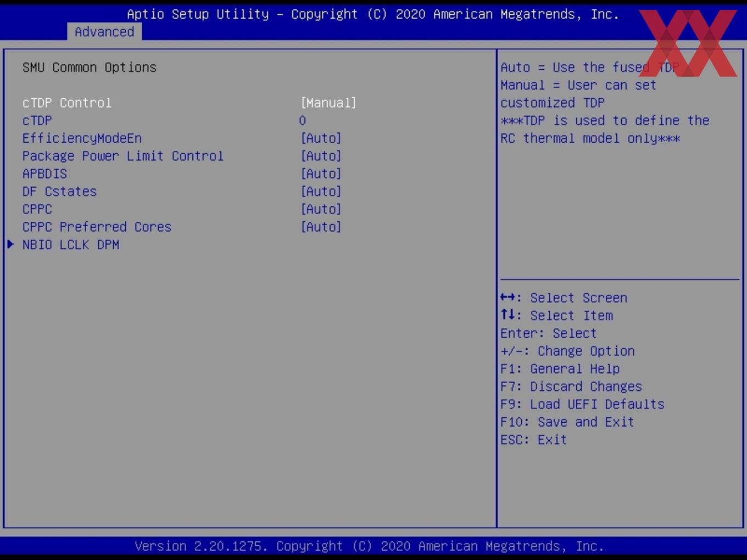Click the Aptio Setup Utility title text
Image resolution: width=747 pixels, height=560 pixels.
[373, 14]
